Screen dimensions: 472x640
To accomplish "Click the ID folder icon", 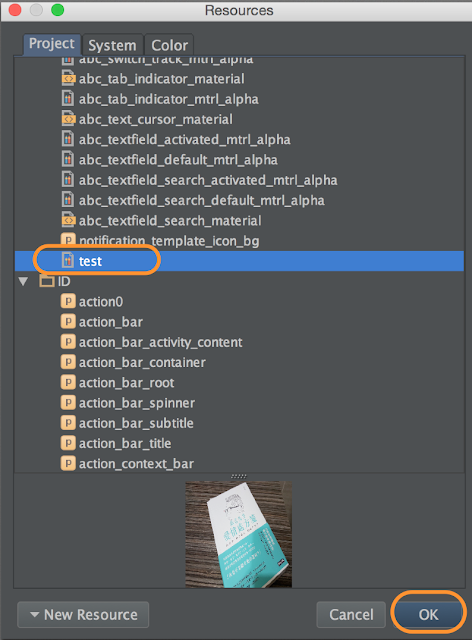I will (x=47, y=281).
